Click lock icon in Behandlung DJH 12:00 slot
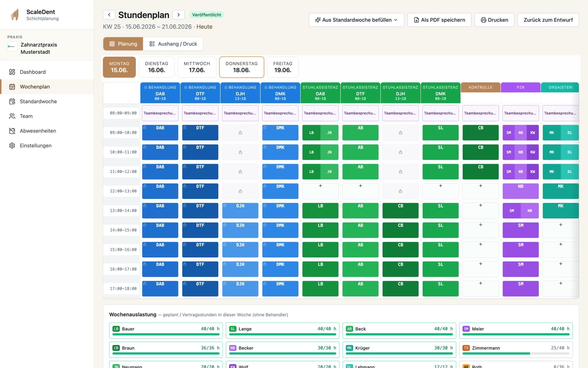588x368 pixels. click(x=240, y=191)
